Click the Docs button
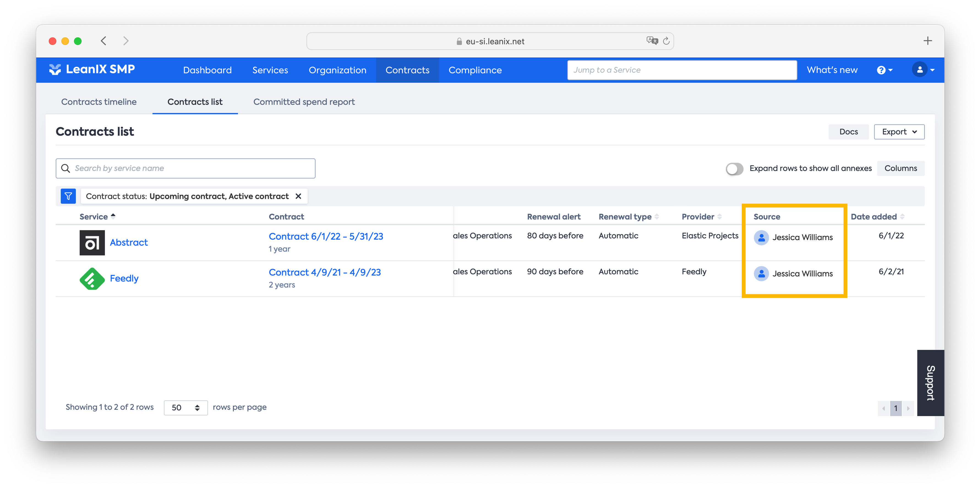980x489 pixels. pyautogui.click(x=848, y=131)
